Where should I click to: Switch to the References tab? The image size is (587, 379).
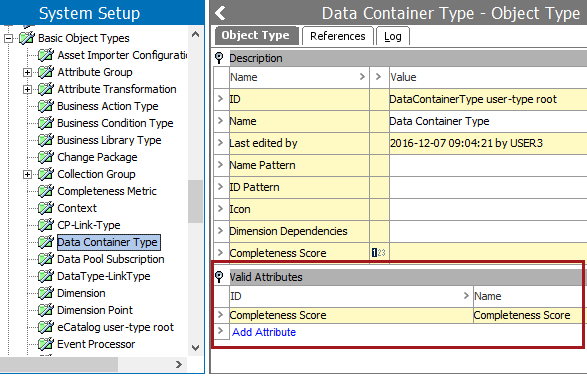338,36
